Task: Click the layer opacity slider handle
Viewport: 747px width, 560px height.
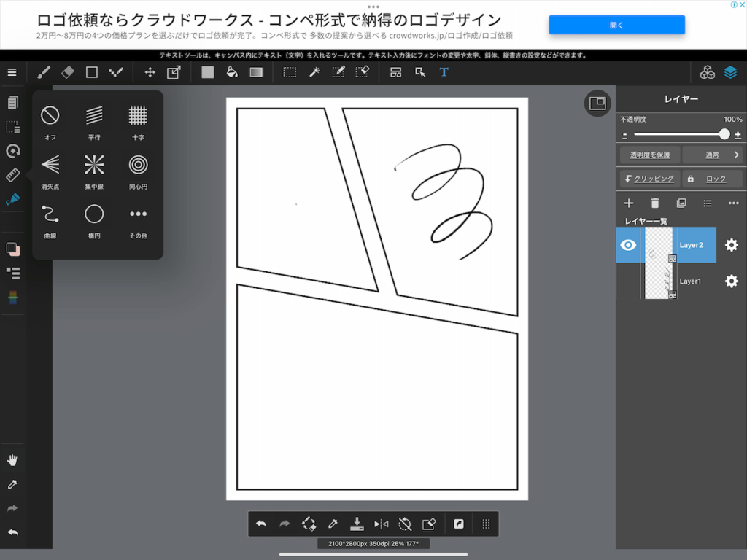Action: [x=724, y=134]
